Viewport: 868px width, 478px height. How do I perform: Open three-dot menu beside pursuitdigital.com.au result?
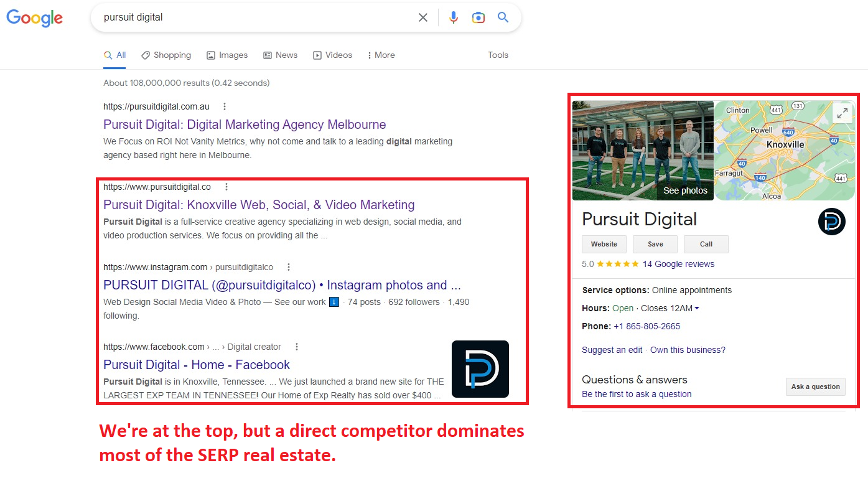point(225,106)
